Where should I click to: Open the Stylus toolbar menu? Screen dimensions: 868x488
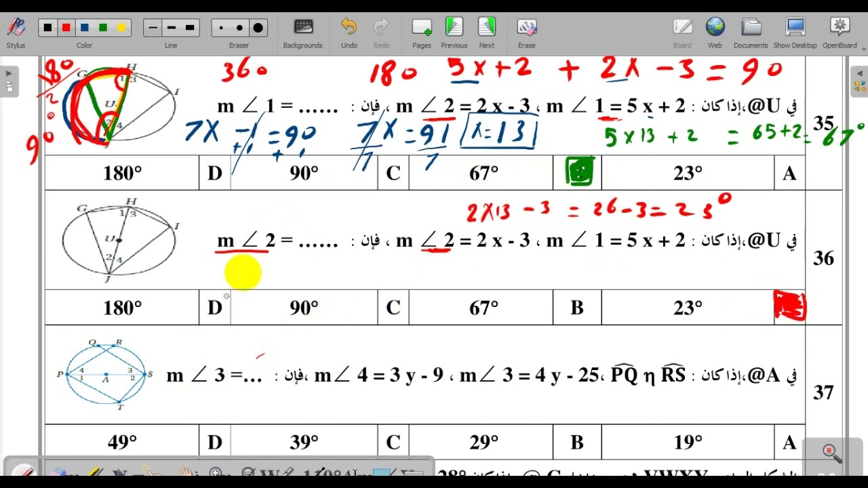click(16, 32)
